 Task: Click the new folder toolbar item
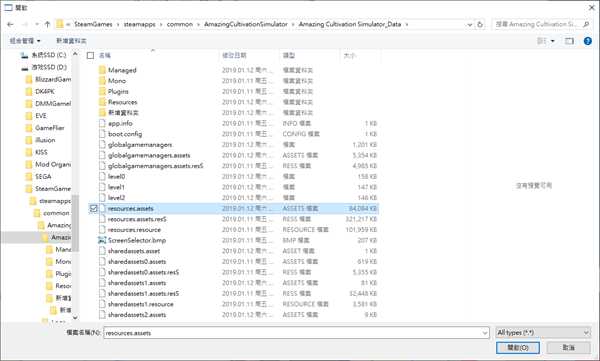(71, 41)
